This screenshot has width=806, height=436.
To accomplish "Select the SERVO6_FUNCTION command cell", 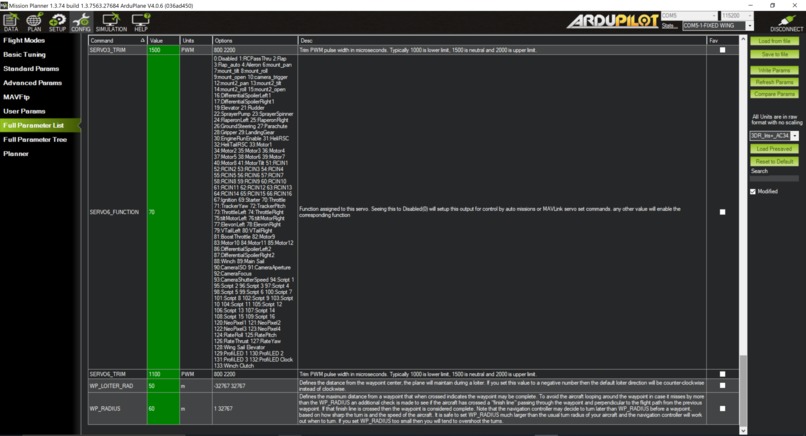I will 118,212.
